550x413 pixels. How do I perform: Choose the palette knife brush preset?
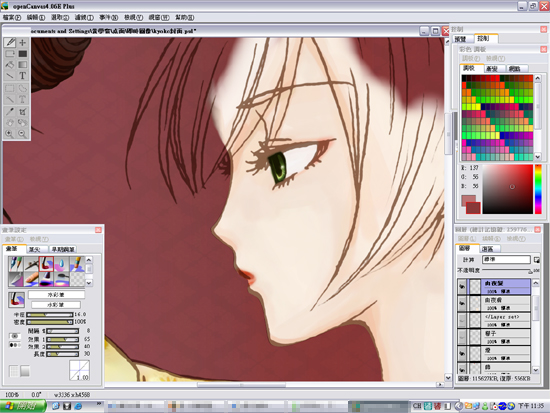pos(16,279)
